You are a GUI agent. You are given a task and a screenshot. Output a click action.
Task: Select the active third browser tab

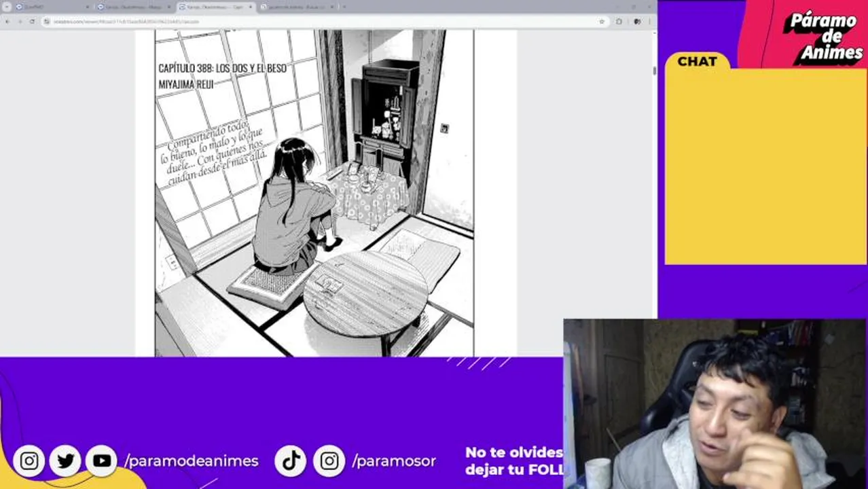(216, 7)
